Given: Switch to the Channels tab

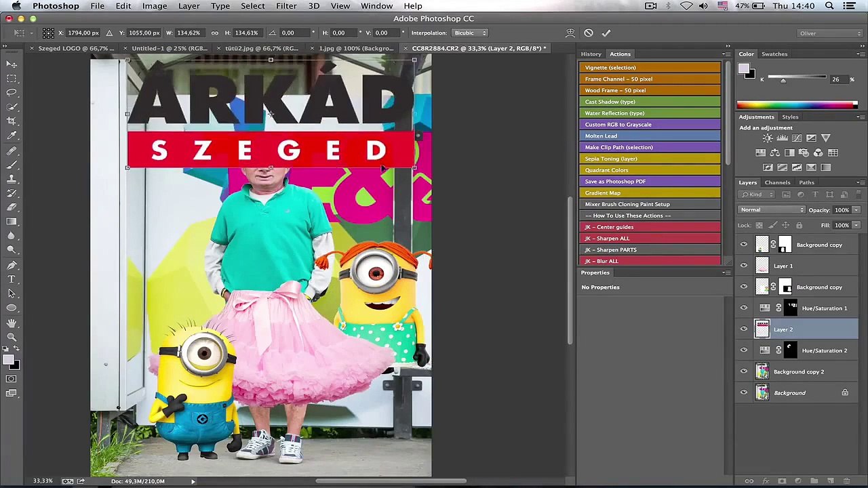Looking at the screenshot, I should click(777, 182).
